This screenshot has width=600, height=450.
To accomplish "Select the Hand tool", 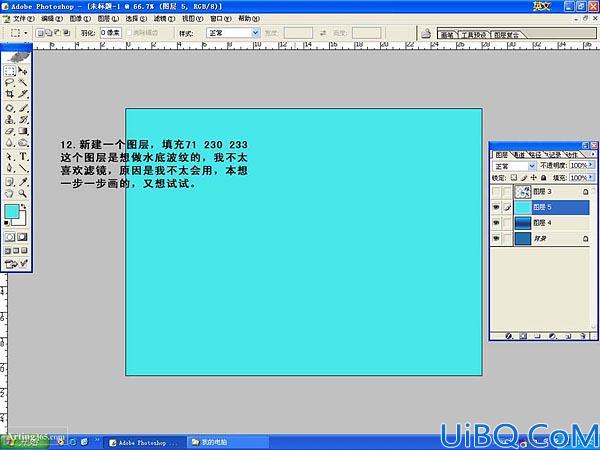I will click(x=10, y=194).
